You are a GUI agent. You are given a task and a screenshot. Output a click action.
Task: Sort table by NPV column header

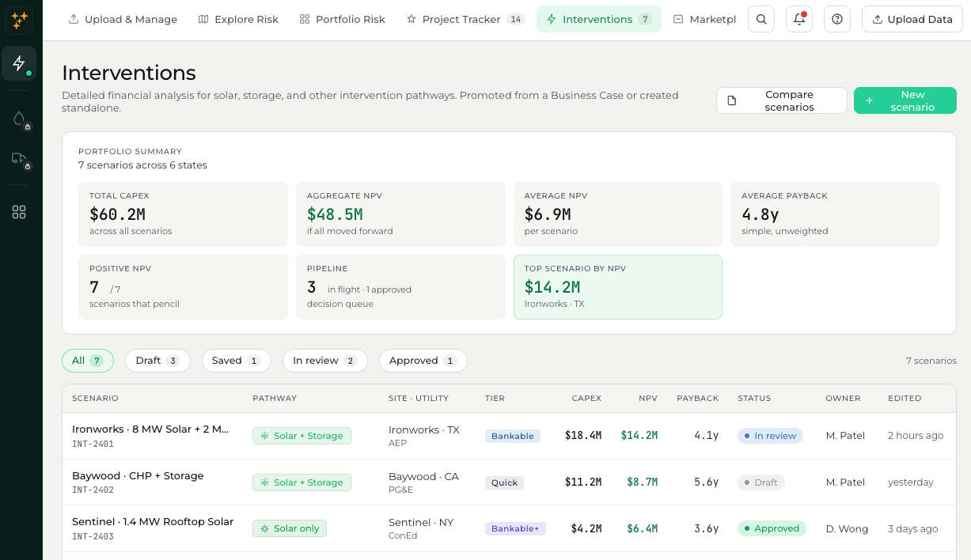648,398
